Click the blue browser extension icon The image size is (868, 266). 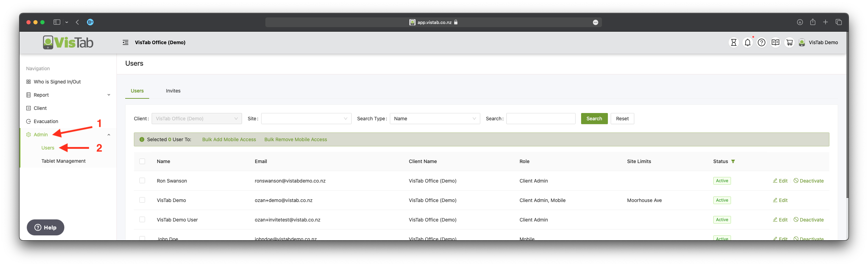tap(90, 22)
